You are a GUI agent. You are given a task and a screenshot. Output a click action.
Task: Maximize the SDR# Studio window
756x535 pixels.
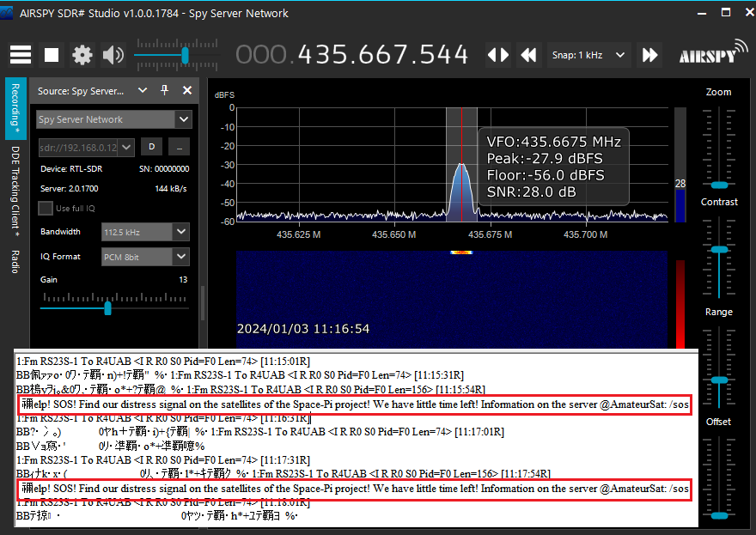point(726,13)
